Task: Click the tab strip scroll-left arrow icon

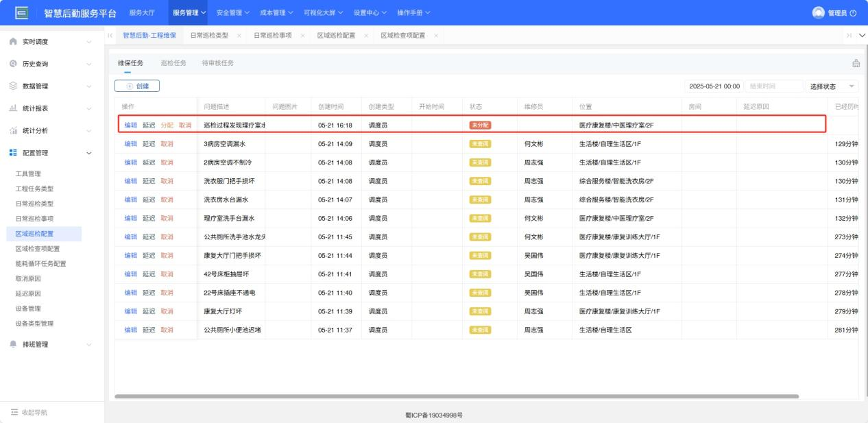Action: coord(111,35)
